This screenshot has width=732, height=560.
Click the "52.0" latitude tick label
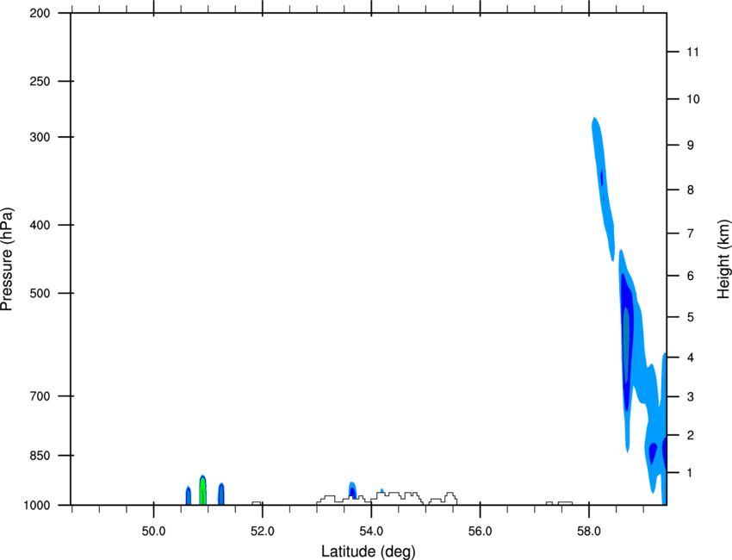263,532
